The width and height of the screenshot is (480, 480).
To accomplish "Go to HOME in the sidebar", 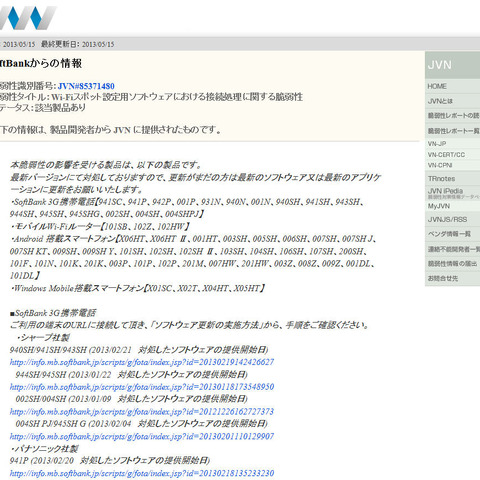I will pyautogui.click(x=452, y=86).
